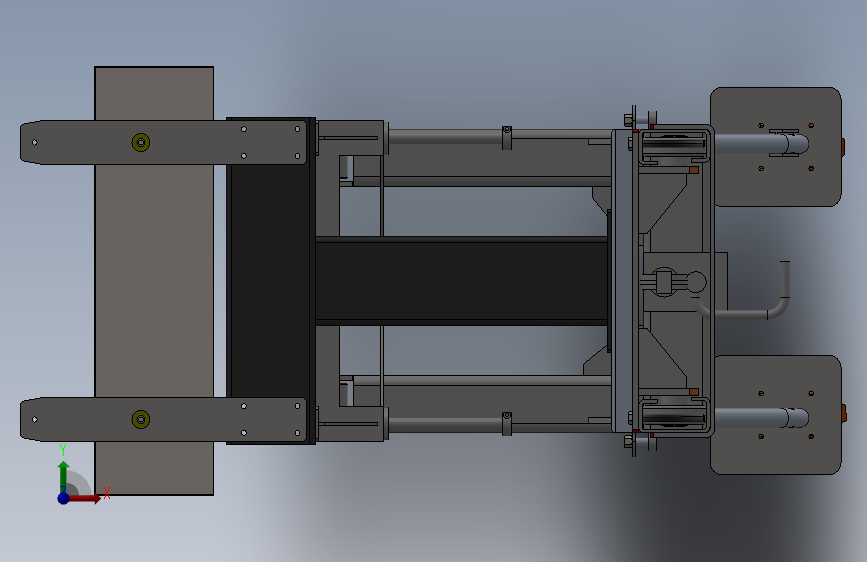Viewport: 867px width, 562px height.
Task: Select the upper right rounded square pad
Action: coord(776,147)
